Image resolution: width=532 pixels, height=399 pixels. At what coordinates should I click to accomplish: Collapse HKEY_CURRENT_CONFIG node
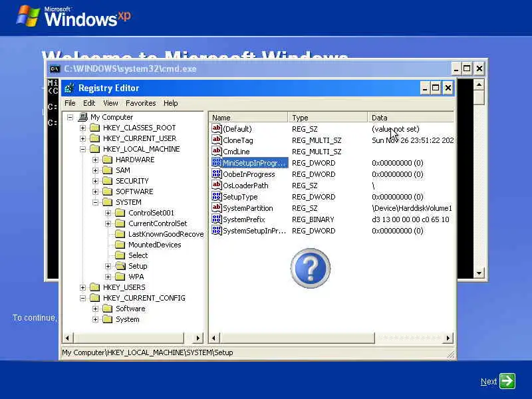pyautogui.click(x=82, y=298)
